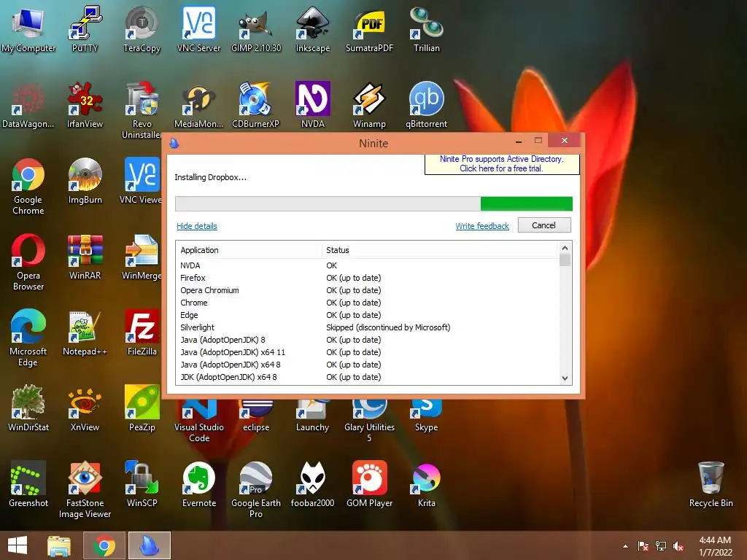Open Notepad++ shortcut

pyautogui.click(x=85, y=332)
